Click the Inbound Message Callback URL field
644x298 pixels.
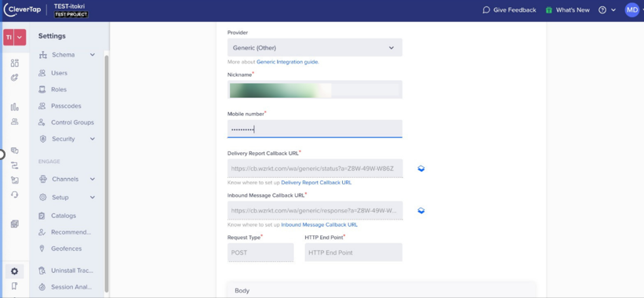point(315,211)
